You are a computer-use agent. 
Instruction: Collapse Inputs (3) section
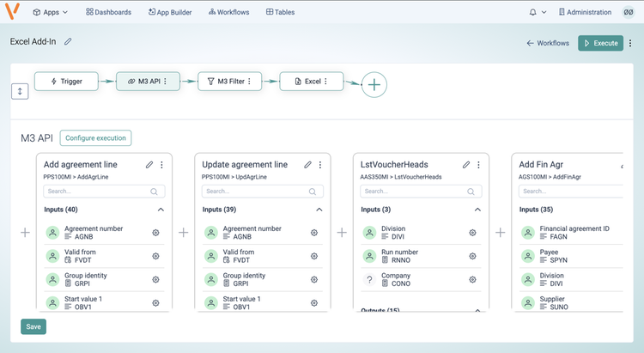(x=477, y=210)
